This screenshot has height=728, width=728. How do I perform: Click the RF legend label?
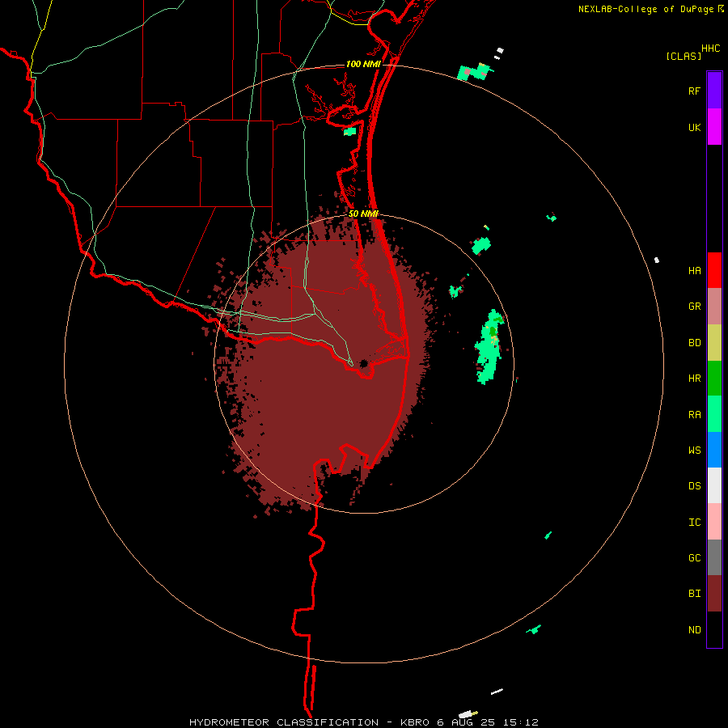(x=694, y=91)
